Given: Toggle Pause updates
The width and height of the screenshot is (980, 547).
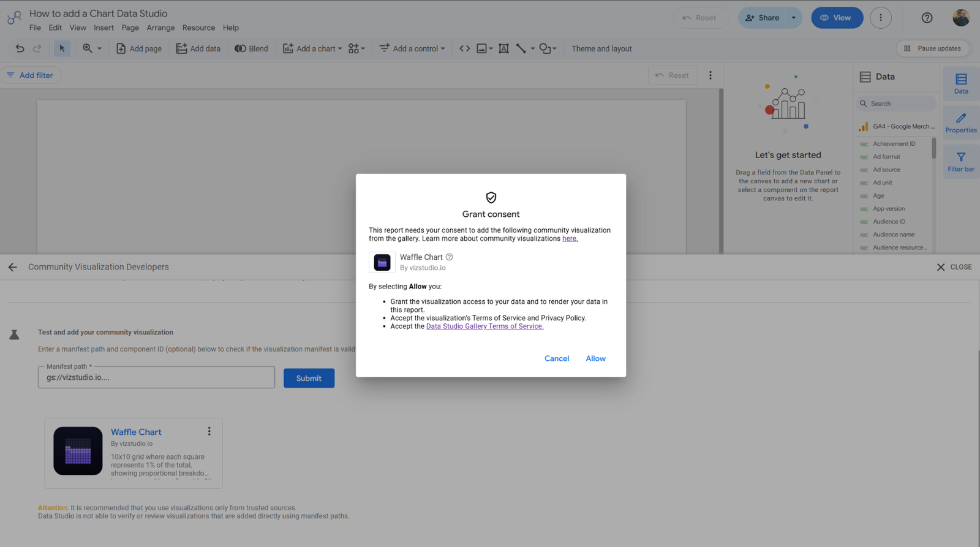Looking at the screenshot, I should pyautogui.click(x=932, y=48).
